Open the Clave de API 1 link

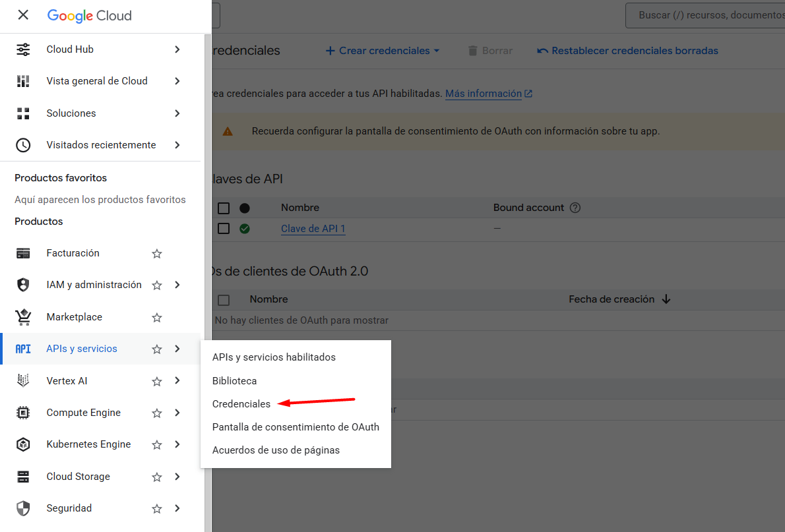313,229
